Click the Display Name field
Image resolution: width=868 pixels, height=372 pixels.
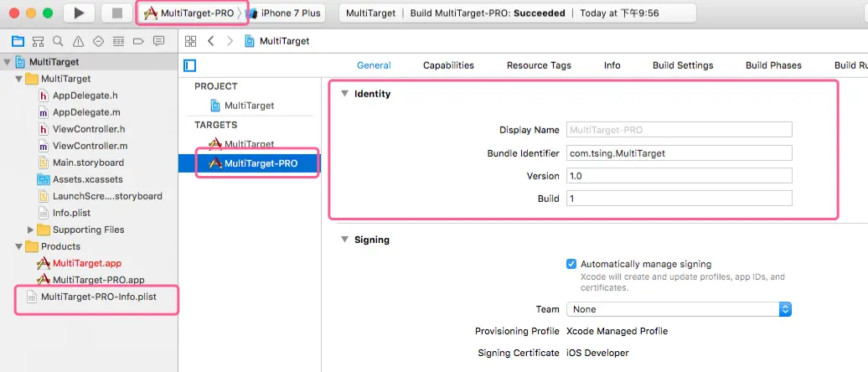click(679, 130)
